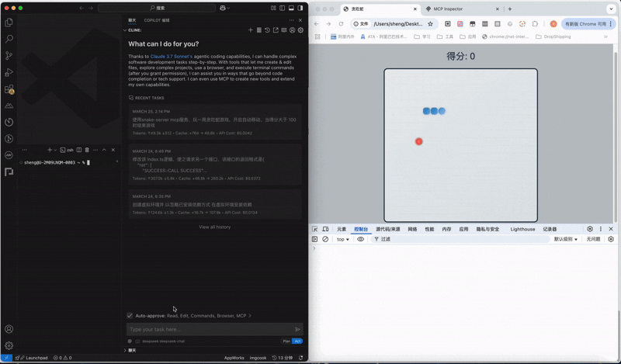
Task: Open the 默认级别 log level dropdown
Action: pyautogui.click(x=565, y=239)
